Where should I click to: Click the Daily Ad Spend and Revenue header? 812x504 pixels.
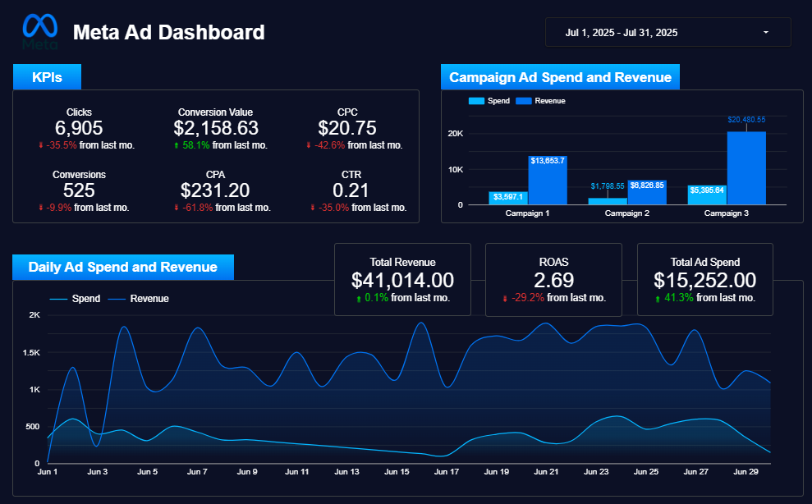click(122, 267)
